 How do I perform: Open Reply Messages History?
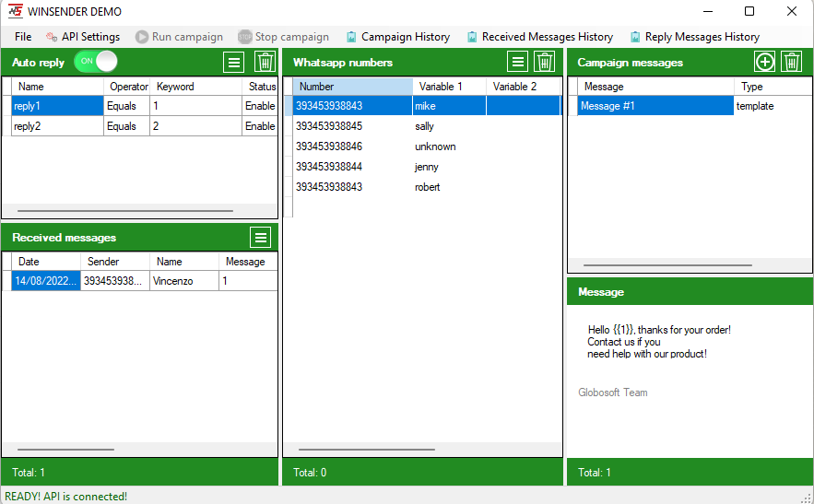click(694, 37)
